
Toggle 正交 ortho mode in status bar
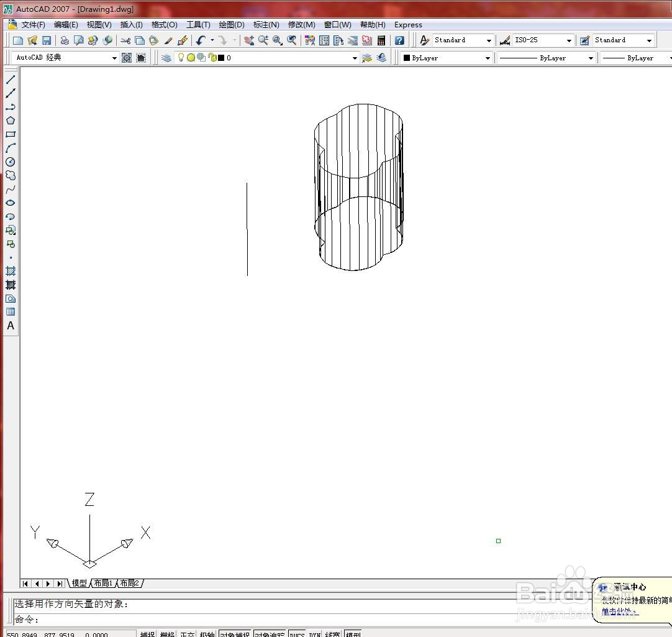188,634
